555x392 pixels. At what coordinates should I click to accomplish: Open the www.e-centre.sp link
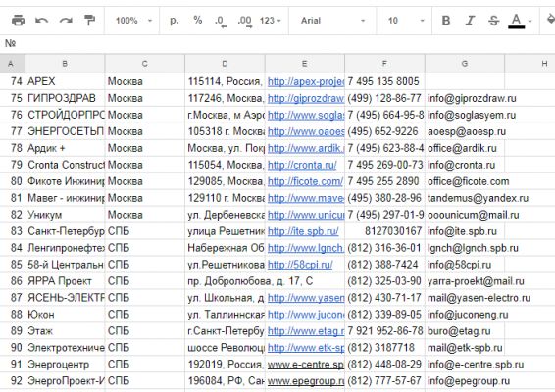306,365
